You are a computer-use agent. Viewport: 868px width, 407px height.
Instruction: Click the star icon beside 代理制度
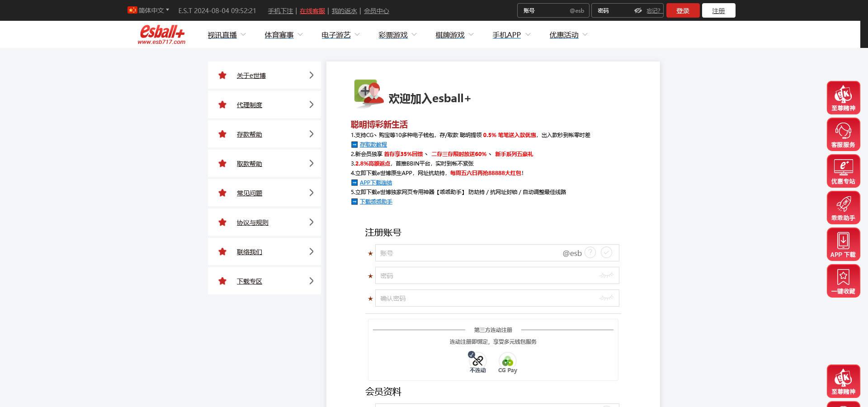222,105
